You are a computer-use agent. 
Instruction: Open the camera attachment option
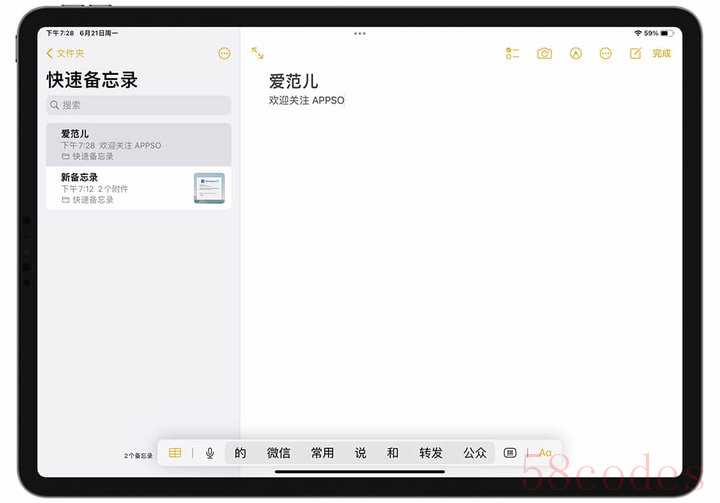(544, 53)
